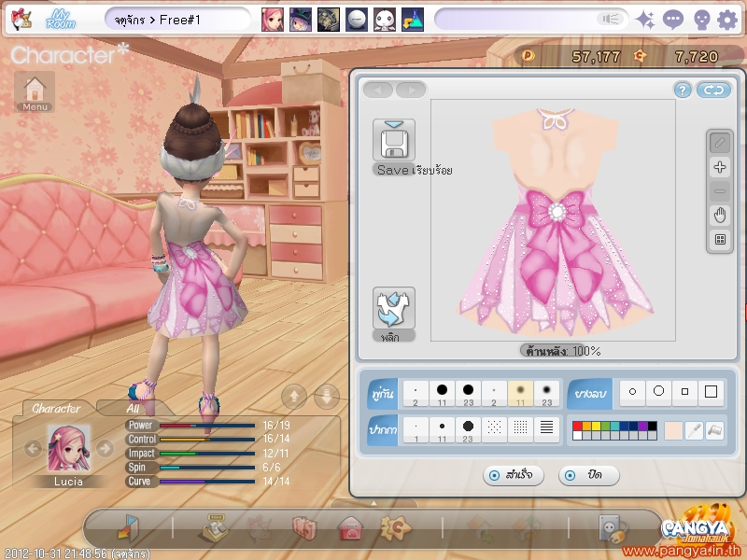Image resolution: width=747 pixels, height=560 pixels.
Task: Click the สำเร็จ (finish) button
Action: 513,475
